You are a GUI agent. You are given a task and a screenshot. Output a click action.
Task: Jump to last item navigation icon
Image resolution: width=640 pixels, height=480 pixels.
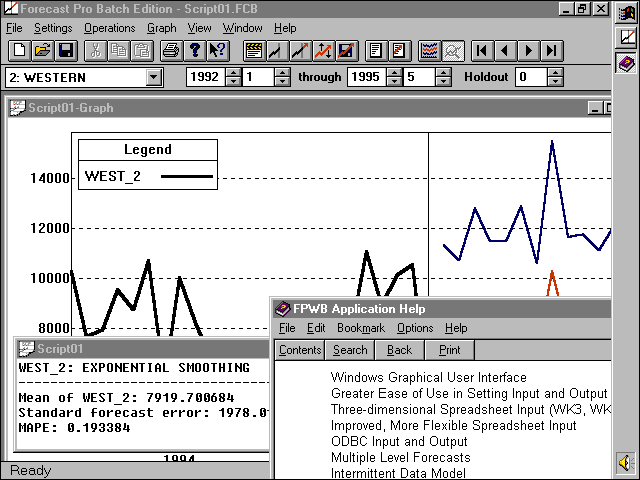[552, 51]
